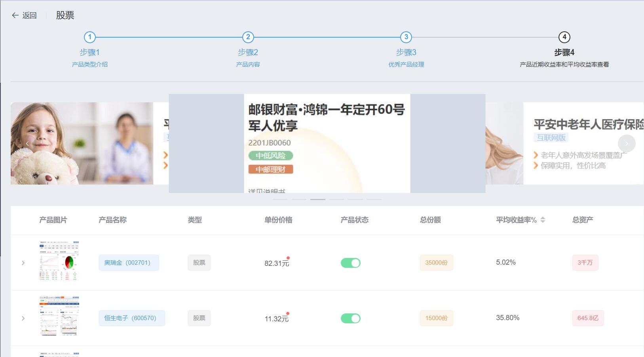The image size is (644, 357).
Task: Click the 互联网版 label on the slide
Action: (551, 137)
